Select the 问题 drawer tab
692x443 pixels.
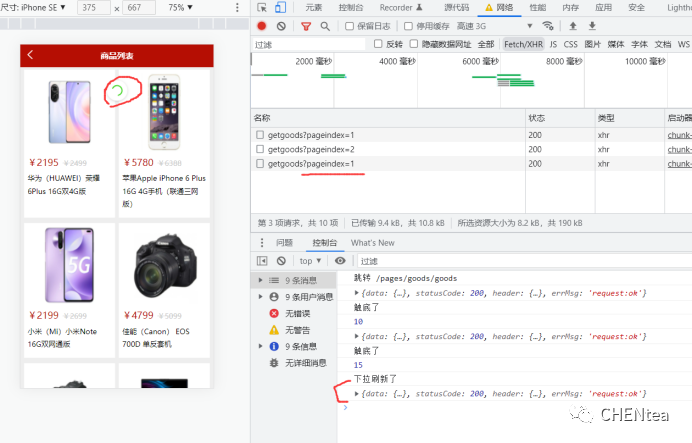point(285,243)
